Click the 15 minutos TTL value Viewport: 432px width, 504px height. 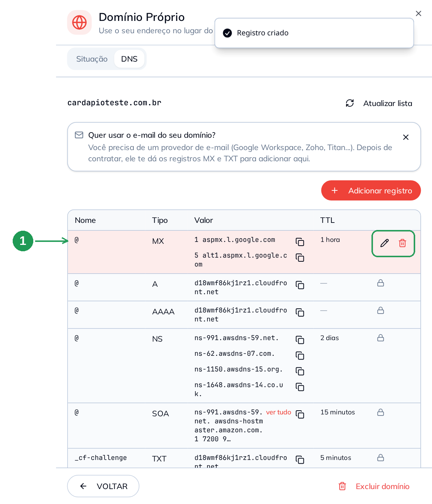pos(337,412)
